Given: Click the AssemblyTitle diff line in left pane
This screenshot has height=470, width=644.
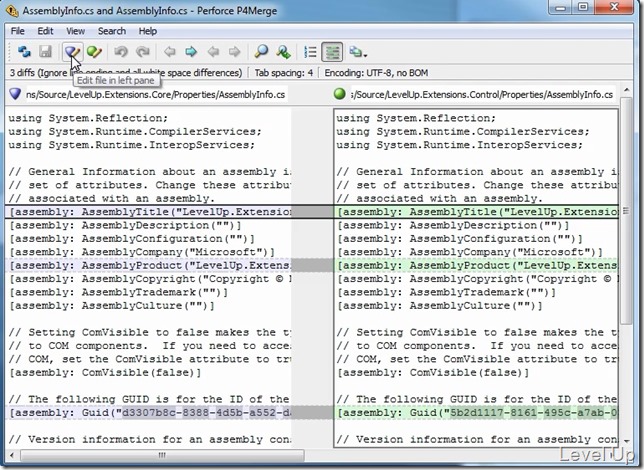Looking at the screenshot, I should [150, 212].
